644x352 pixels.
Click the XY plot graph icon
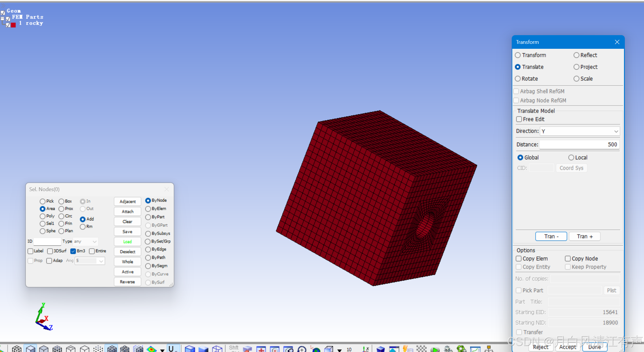(475, 349)
